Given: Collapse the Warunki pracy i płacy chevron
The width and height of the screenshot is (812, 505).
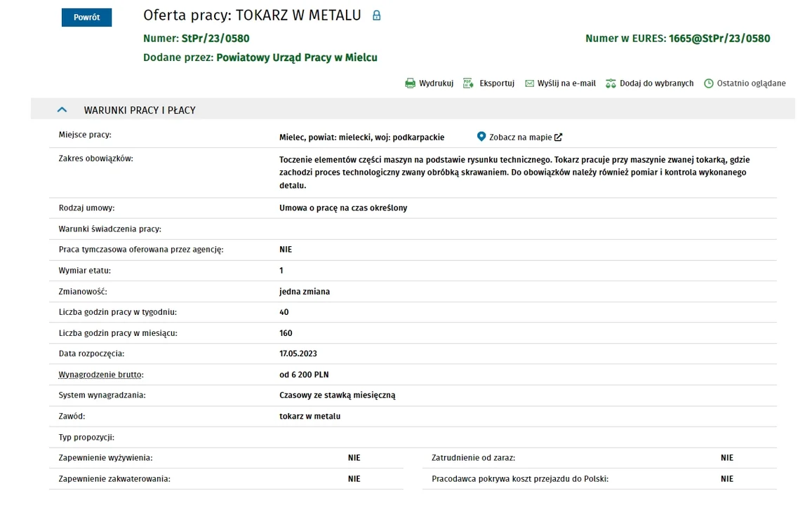Looking at the screenshot, I should (x=62, y=109).
